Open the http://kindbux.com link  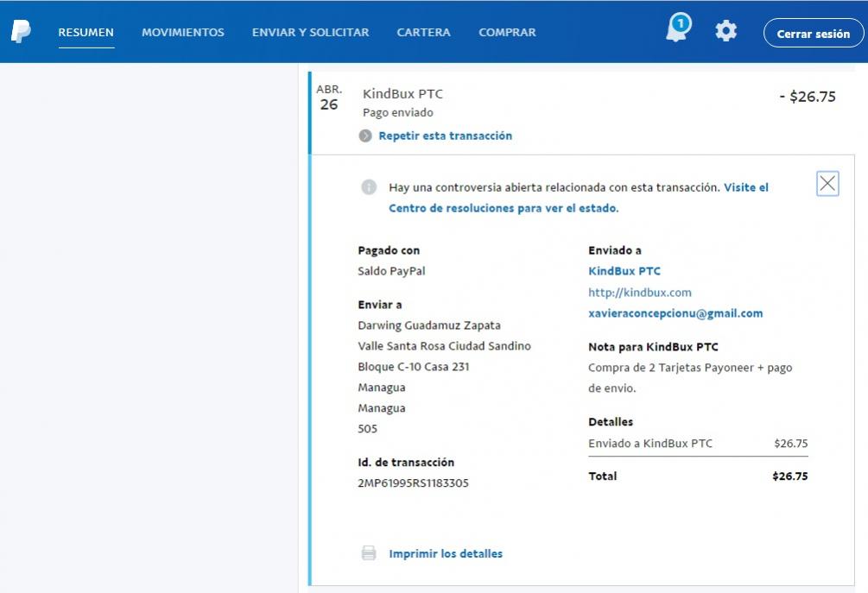coord(640,292)
